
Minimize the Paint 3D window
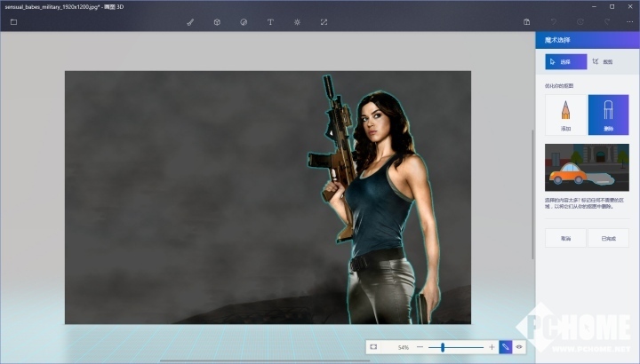[595, 6]
